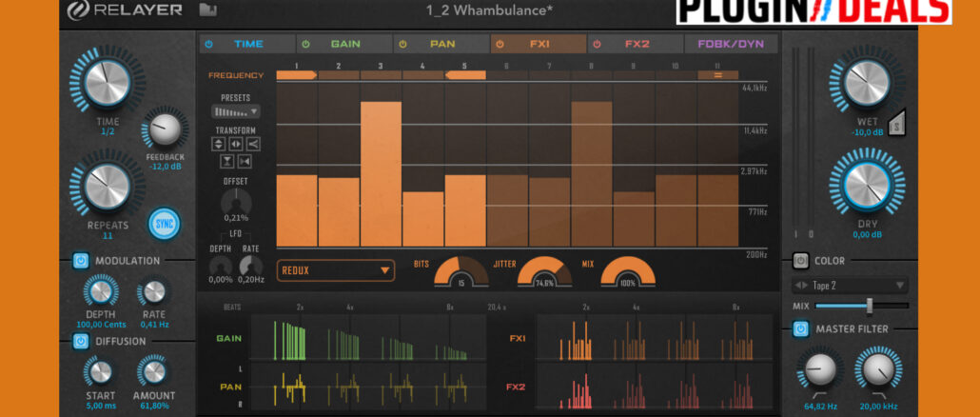This screenshot has width=980, height=417.
Task: Click the Feedback knob
Action: [x=165, y=129]
